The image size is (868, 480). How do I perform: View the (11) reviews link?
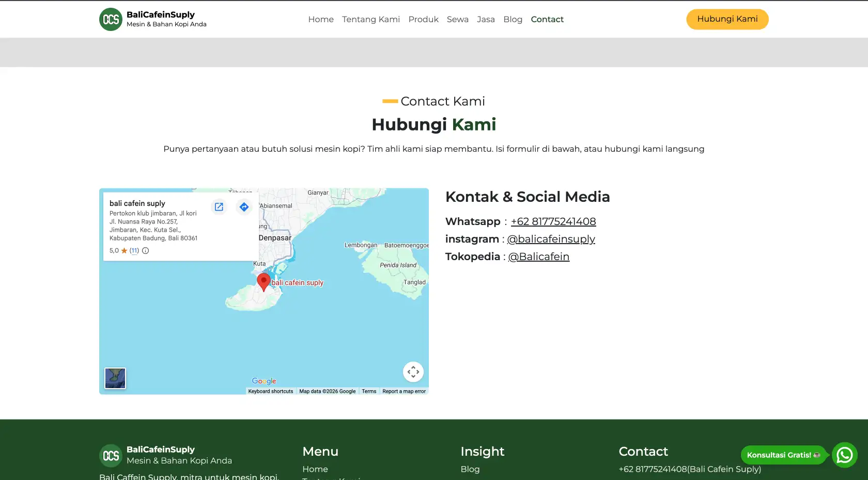click(x=134, y=251)
